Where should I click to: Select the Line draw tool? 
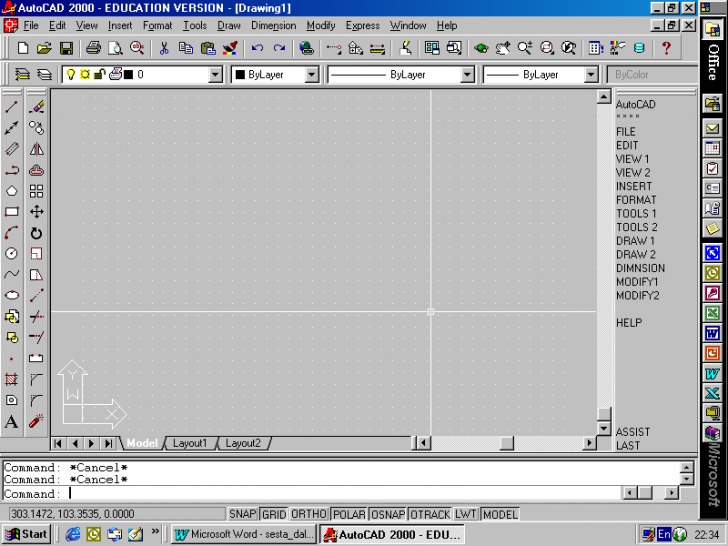(12, 107)
